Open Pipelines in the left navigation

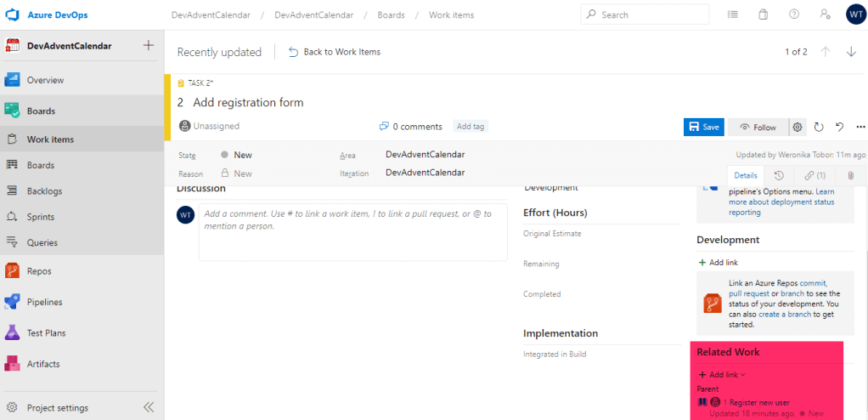44,302
